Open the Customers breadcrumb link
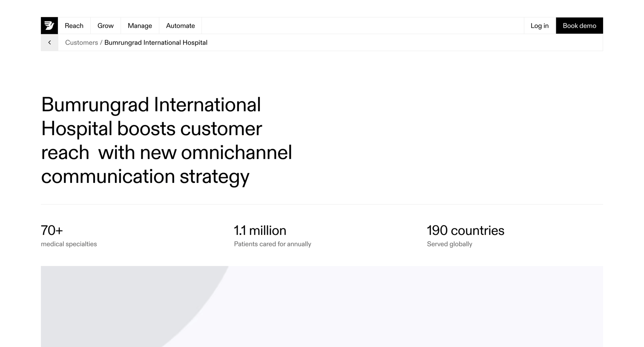 pos(81,43)
